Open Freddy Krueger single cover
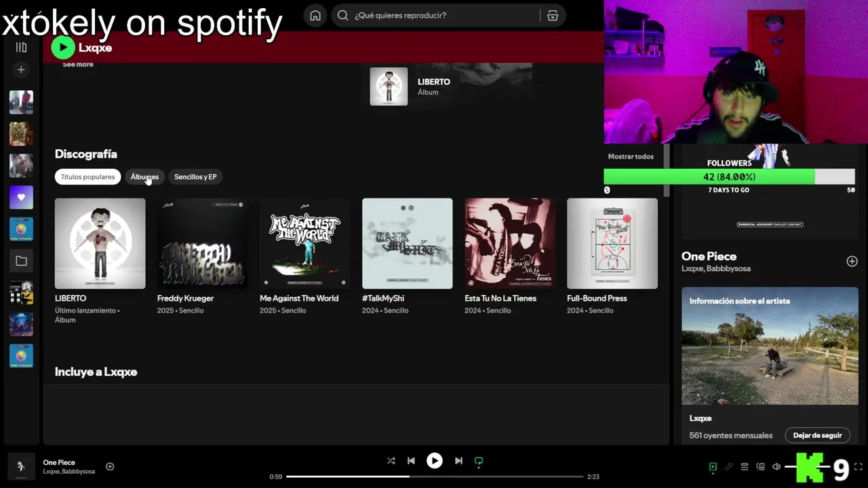Screen dimensions: 868x488 202,243
